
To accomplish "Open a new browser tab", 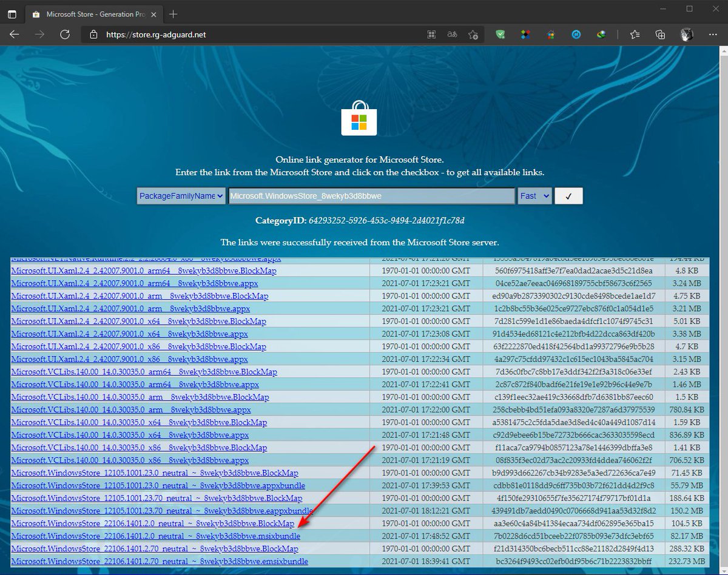I will [x=174, y=14].
